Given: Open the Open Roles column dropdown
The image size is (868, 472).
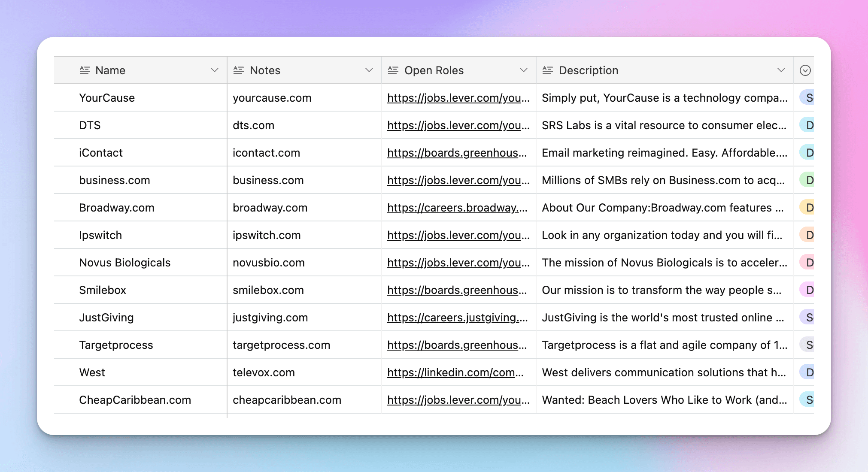Looking at the screenshot, I should [524, 70].
